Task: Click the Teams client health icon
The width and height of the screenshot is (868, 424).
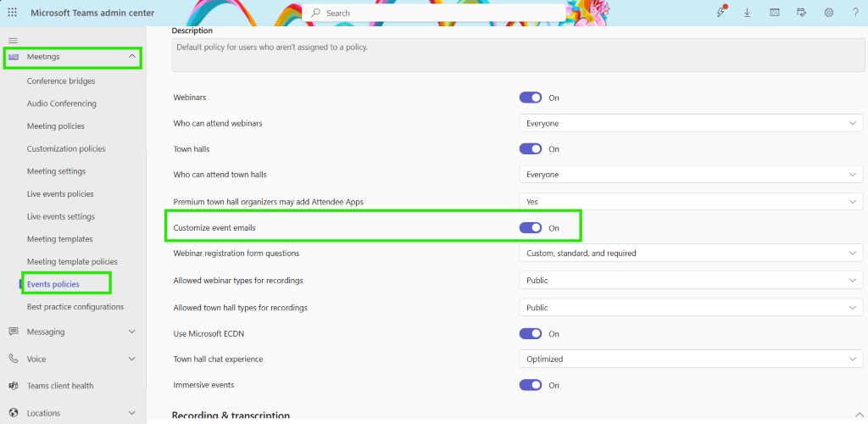Action: tap(14, 386)
